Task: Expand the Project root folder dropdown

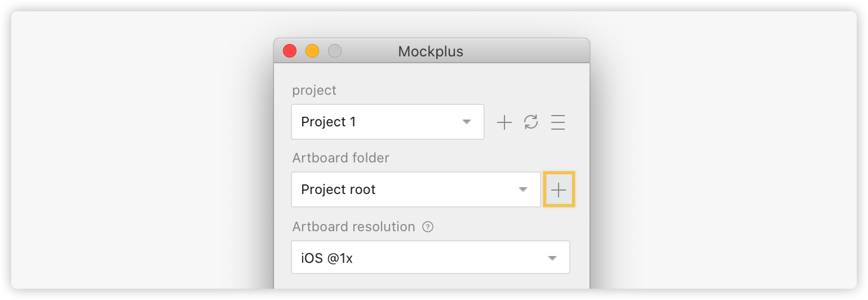Action: point(416,189)
